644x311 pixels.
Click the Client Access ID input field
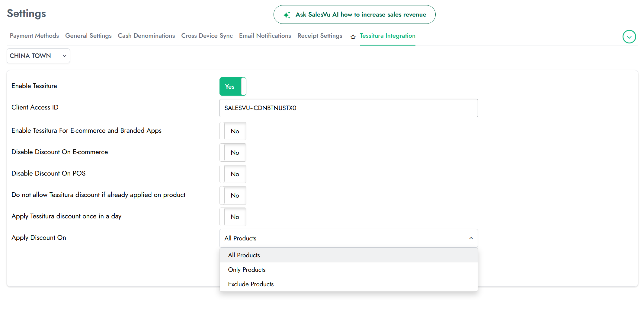point(349,108)
